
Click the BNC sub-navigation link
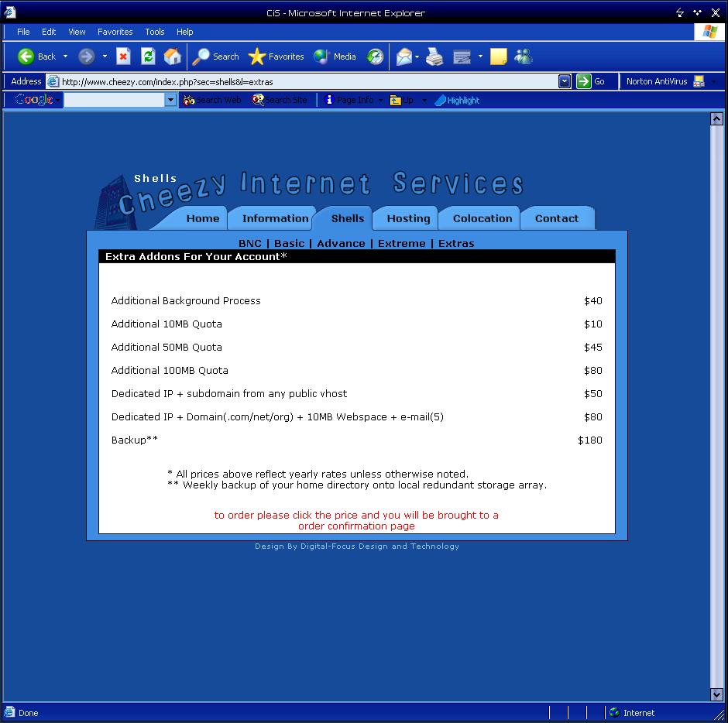point(250,244)
